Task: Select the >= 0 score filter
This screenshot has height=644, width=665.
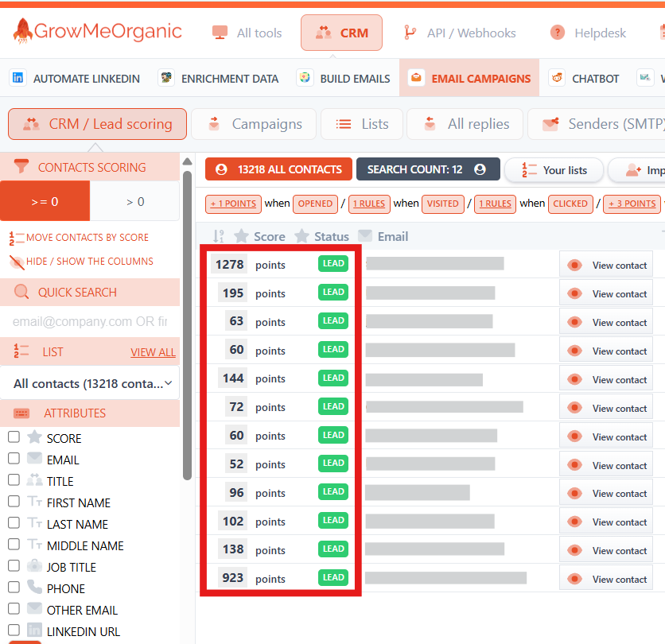Action: [x=45, y=201]
